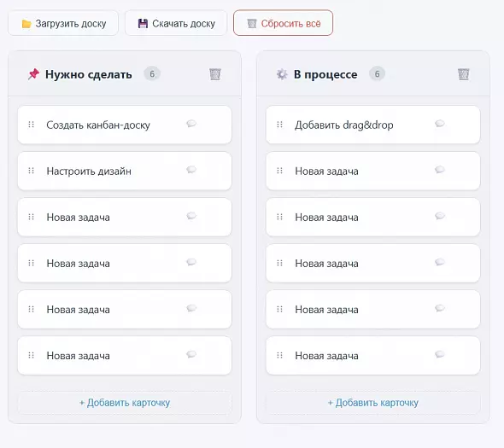Viewport: 504px width, 448px height.
Task: Grab the drag handle of Настроить дизайн
Action: pos(31,171)
